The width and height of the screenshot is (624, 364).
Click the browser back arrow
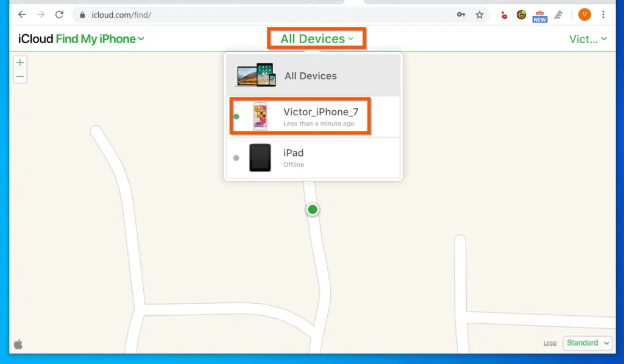tap(22, 15)
